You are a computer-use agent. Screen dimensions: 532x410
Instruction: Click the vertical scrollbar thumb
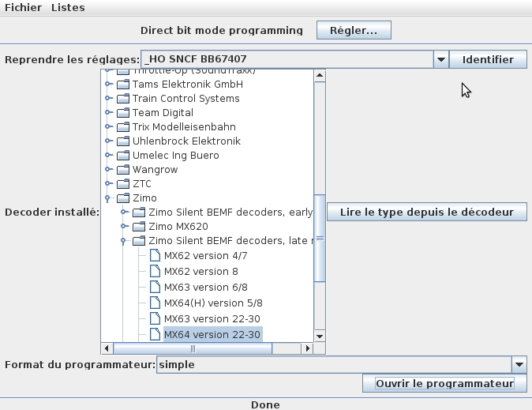[320, 238]
